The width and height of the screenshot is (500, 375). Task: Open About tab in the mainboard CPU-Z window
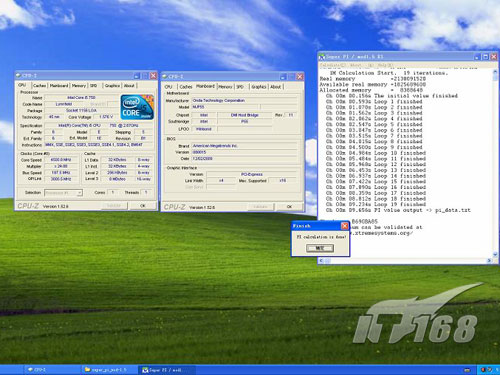(x=276, y=87)
